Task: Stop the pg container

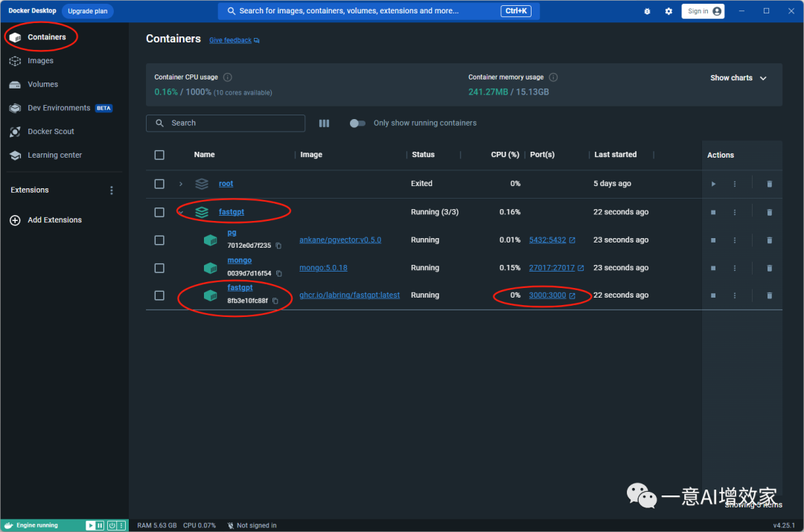Action: click(713, 240)
